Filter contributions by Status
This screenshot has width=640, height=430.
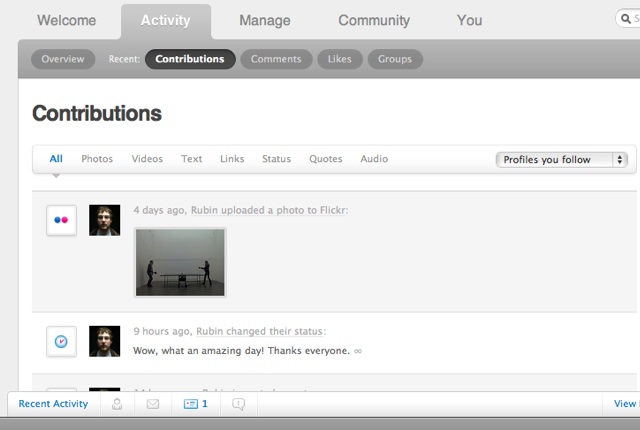276,159
